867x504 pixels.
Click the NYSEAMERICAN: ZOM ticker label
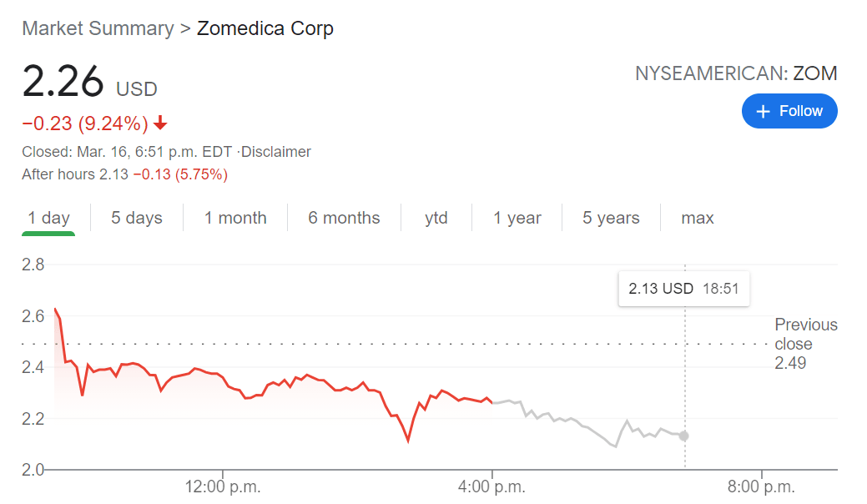click(x=735, y=73)
